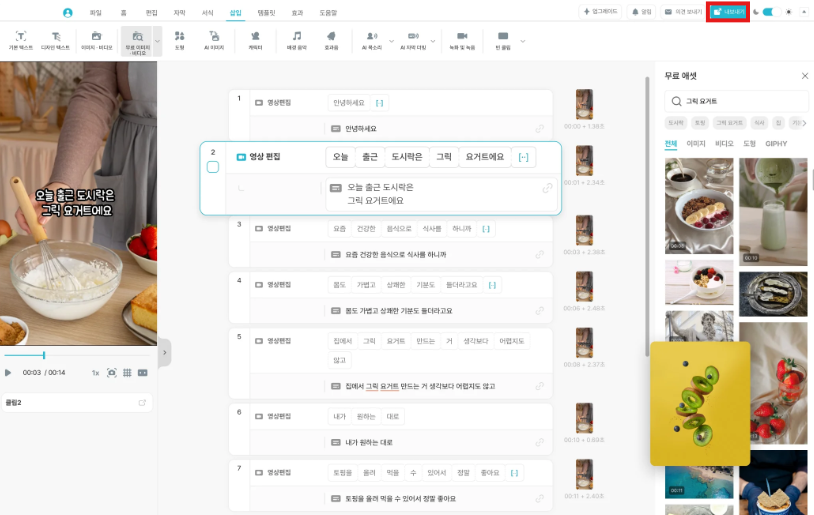Click the clip list vertical scrollbar

[x=647, y=217]
